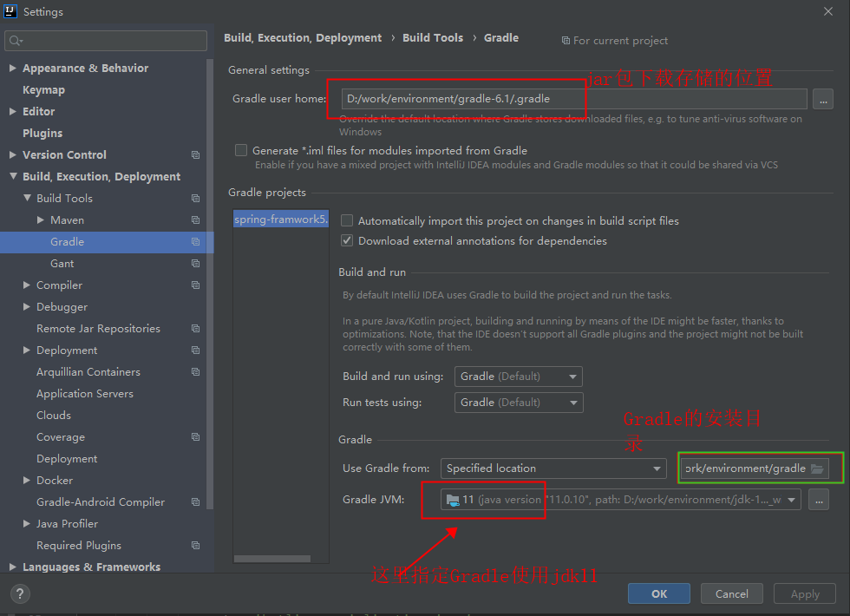Viewport: 850px width, 616px height.
Task: Collapse Build, Execution, Deployment section
Action: tap(13, 176)
